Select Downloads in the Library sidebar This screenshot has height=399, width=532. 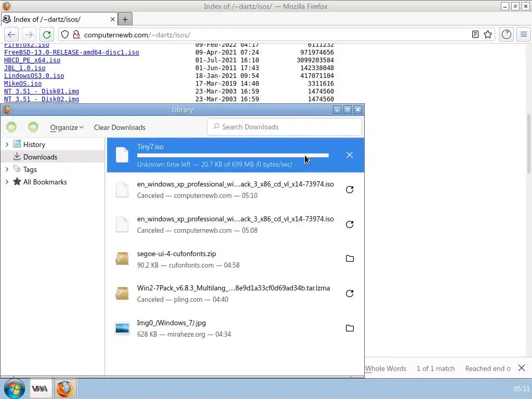coord(52,157)
